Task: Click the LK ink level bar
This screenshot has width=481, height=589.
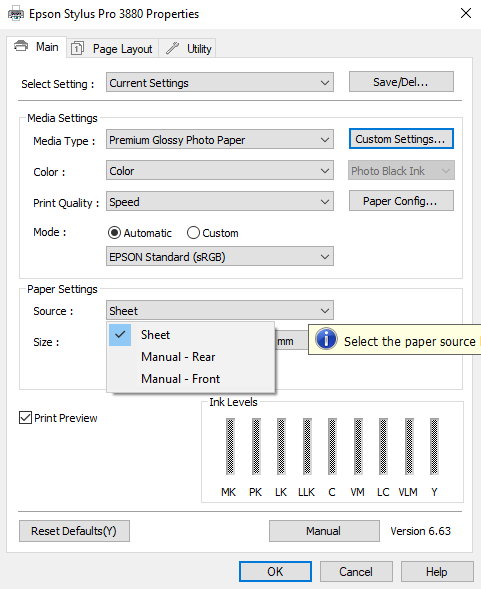Action: [x=281, y=446]
